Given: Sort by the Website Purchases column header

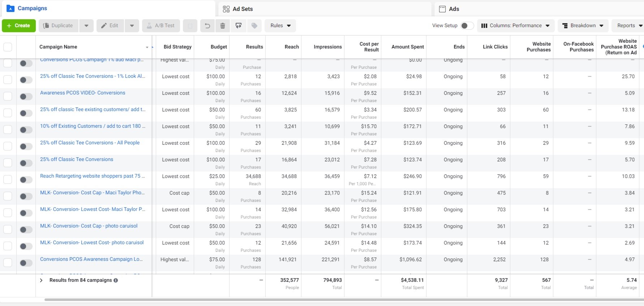Looking at the screenshot, I should (538, 47).
